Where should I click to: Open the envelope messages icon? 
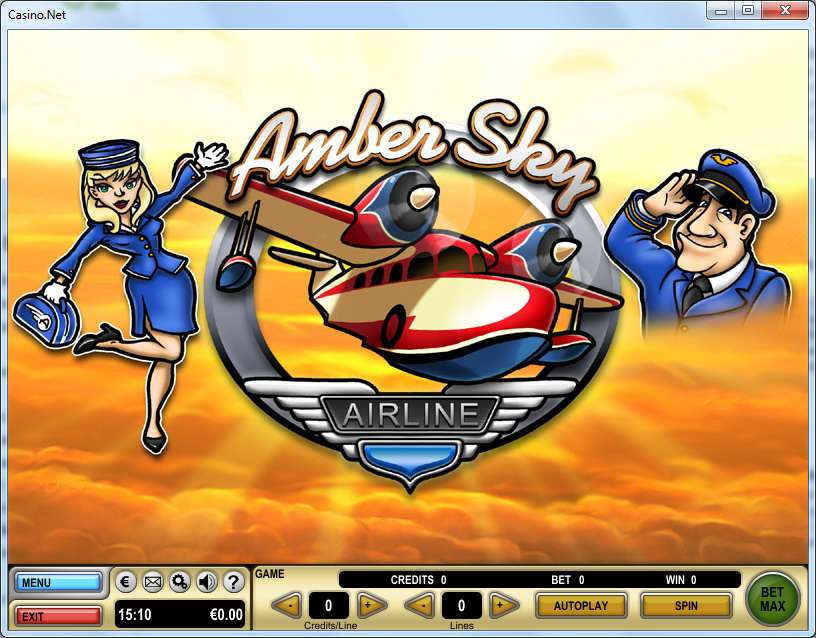(152, 581)
